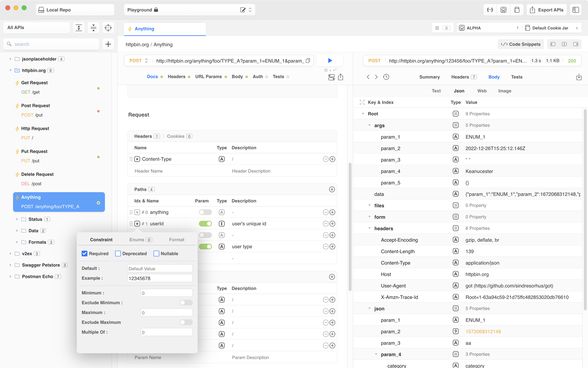Screen dimensions: 588x368
Task: Check the Nullable checkbox
Action: click(x=156, y=253)
